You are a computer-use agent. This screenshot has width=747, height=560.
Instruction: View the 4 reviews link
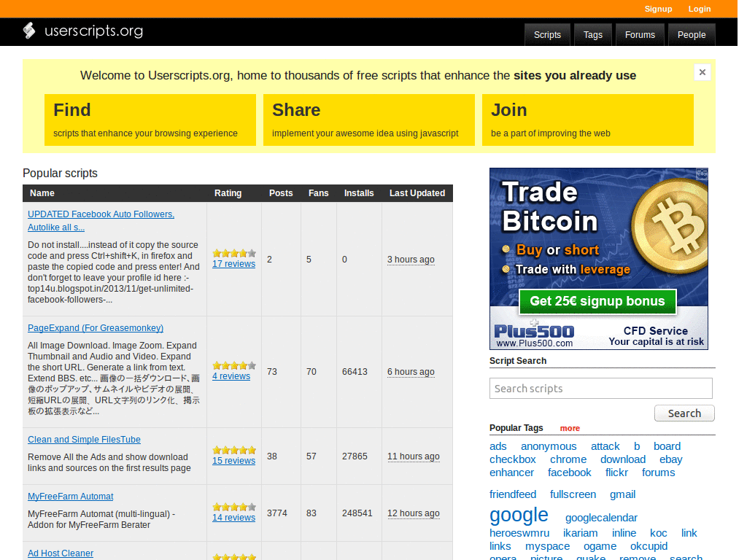click(231, 376)
